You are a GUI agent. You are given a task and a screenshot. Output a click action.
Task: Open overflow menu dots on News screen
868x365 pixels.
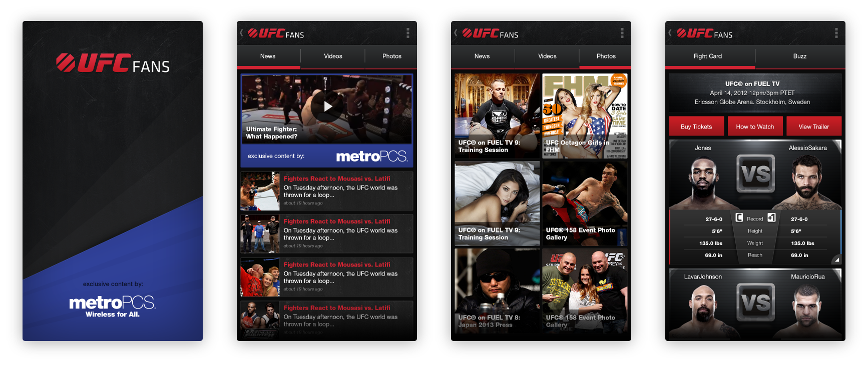pyautogui.click(x=407, y=33)
